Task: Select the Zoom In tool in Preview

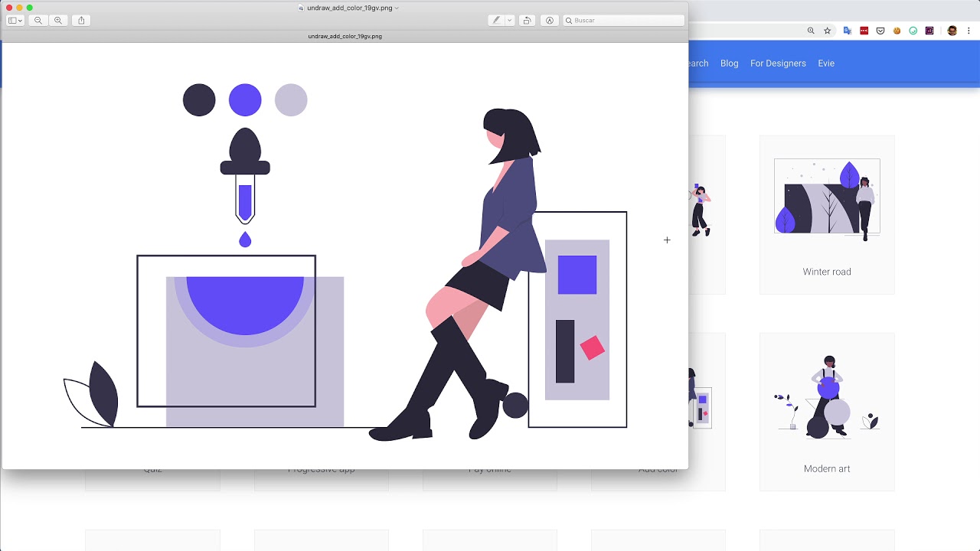Action: coord(58,21)
